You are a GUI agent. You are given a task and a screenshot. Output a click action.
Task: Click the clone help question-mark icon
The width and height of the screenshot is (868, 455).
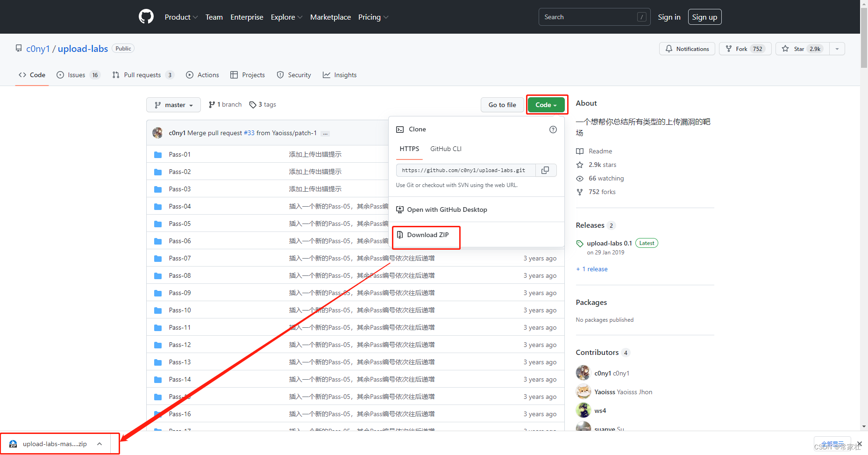tap(553, 130)
